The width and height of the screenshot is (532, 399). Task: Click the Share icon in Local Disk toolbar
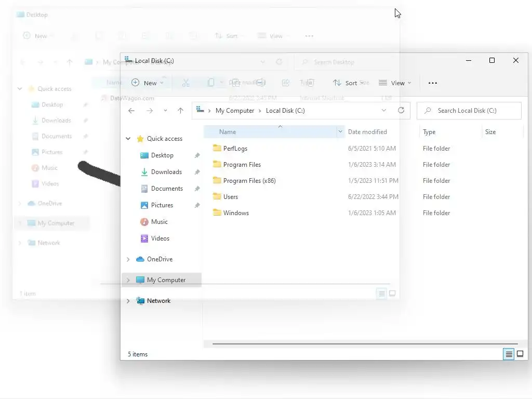tap(286, 83)
